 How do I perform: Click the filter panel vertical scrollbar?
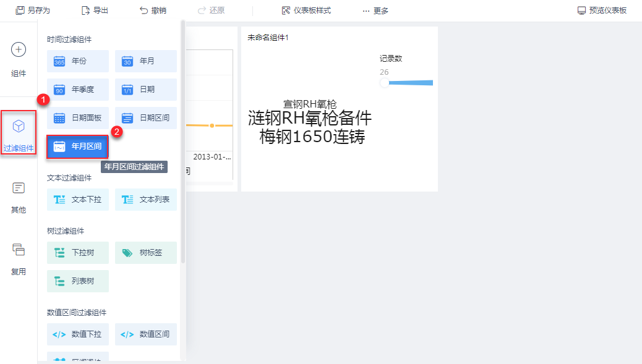click(x=183, y=141)
